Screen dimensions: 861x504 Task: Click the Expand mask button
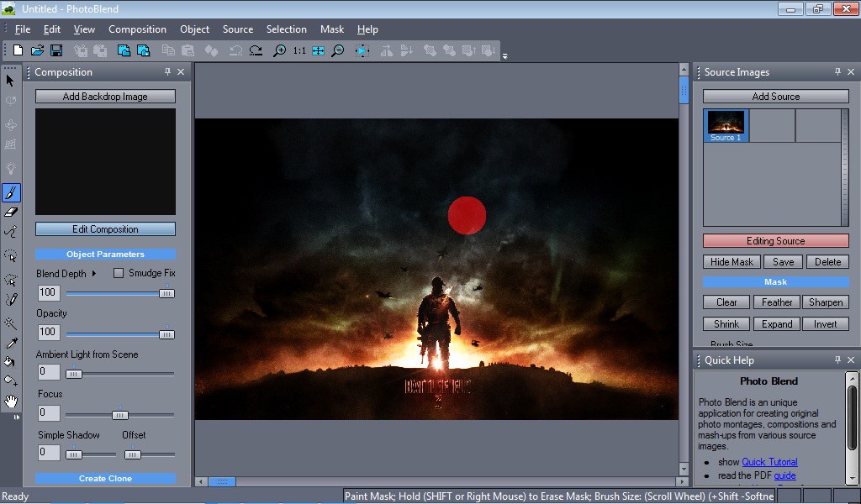[x=776, y=324]
